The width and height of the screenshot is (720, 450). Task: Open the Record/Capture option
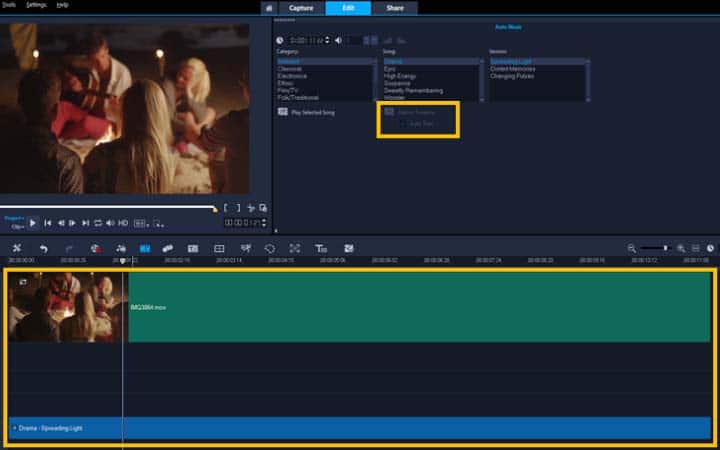pyautogui.click(x=96, y=248)
